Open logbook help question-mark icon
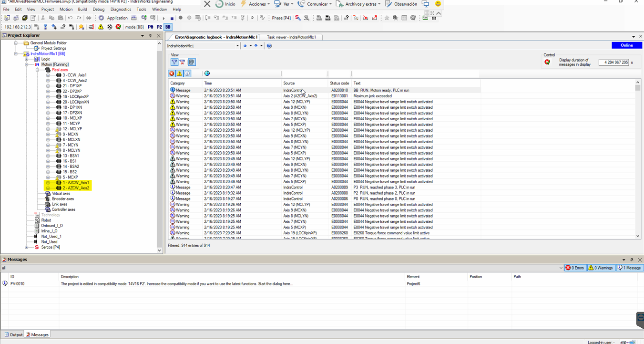The height and width of the screenshot is (344, 644). tap(269, 46)
